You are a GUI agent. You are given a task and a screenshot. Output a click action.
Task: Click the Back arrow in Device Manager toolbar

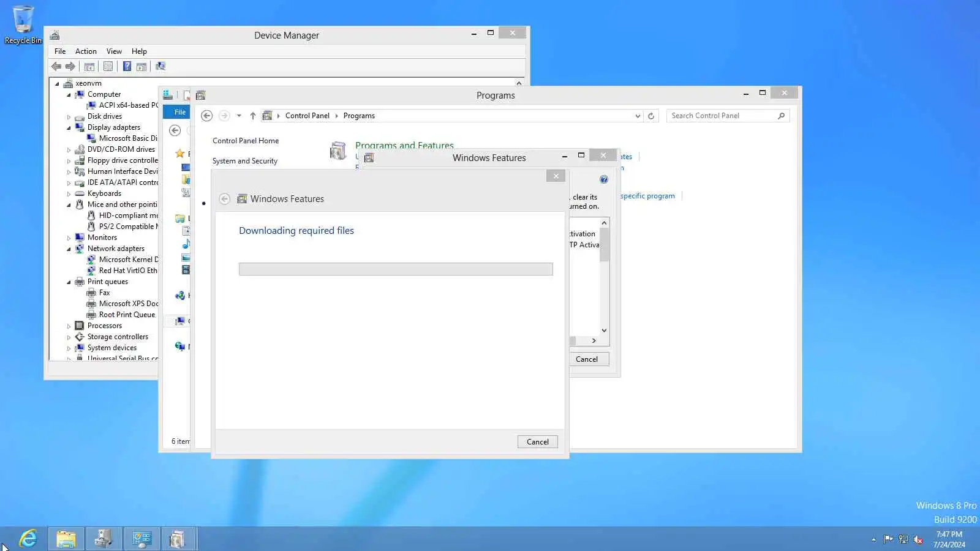(x=56, y=67)
